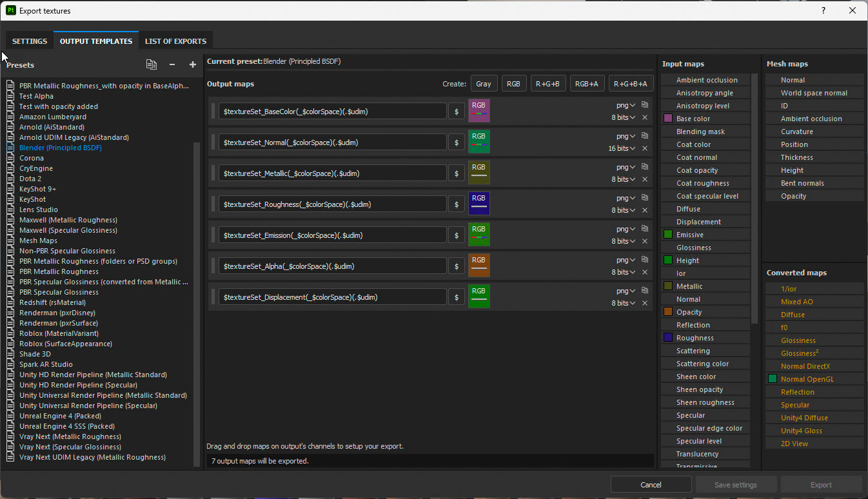Remove the Metallic output map
The height and width of the screenshot is (499, 868).
pos(644,179)
